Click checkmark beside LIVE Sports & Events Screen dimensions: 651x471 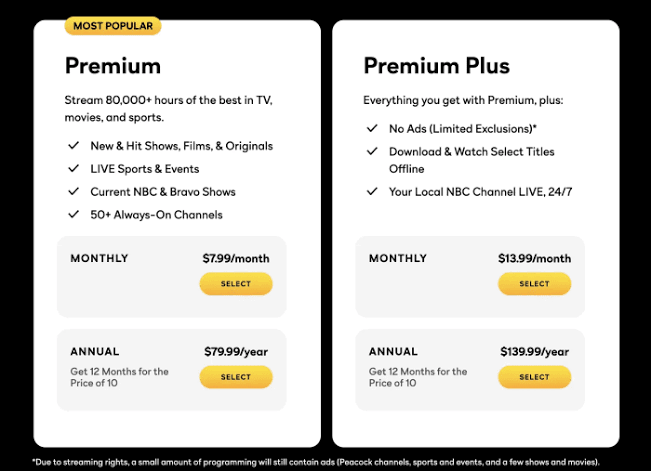coord(73,168)
